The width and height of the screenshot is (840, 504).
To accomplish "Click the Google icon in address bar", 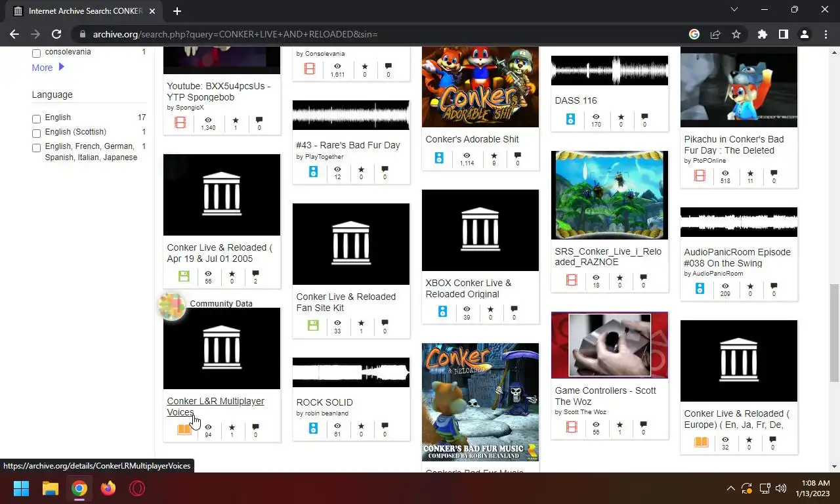I will pyautogui.click(x=694, y=34).
